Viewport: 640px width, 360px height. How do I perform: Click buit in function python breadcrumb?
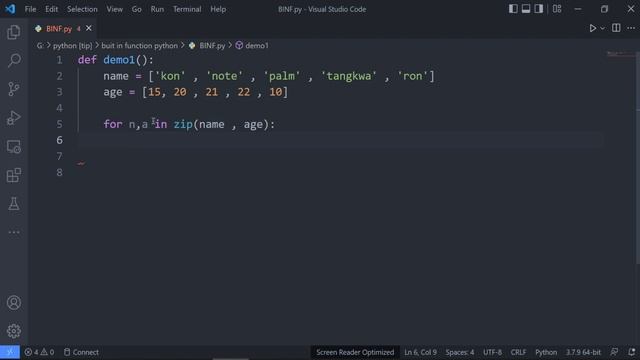coord(139,45)
